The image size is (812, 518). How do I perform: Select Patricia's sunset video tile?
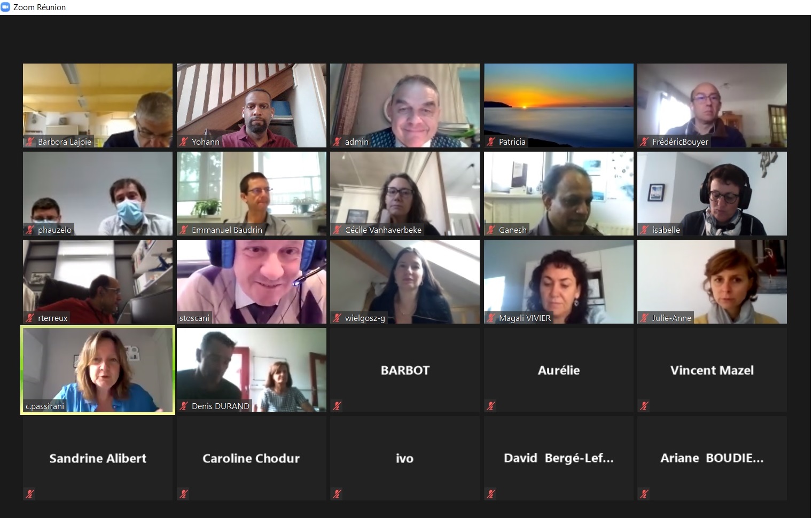click(559, 105)
